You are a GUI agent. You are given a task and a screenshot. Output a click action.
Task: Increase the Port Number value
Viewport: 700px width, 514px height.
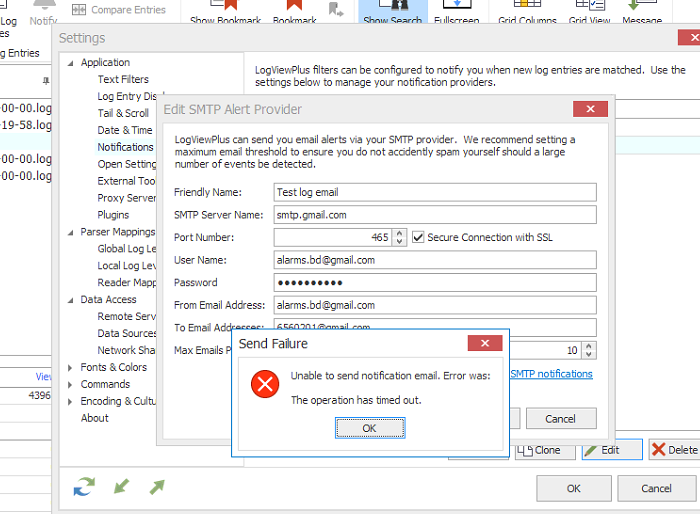pyautogui.click(x=400, y=233)
